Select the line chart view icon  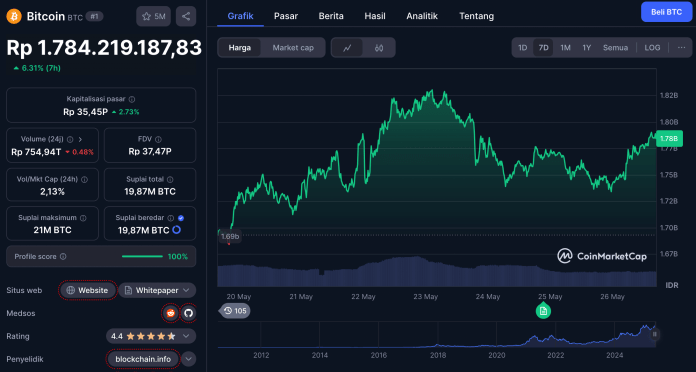click(347, 47)
